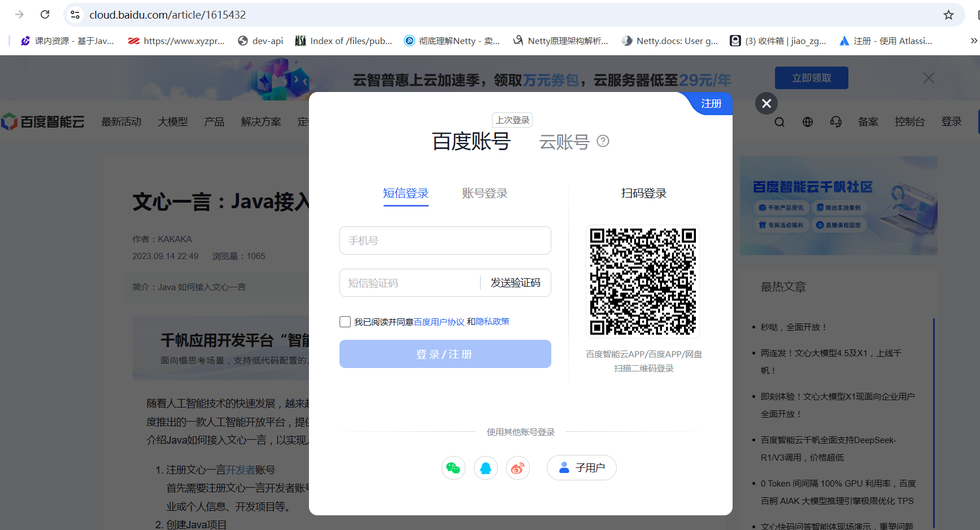Click the 短信验证码 input field

tap(410, 283)
